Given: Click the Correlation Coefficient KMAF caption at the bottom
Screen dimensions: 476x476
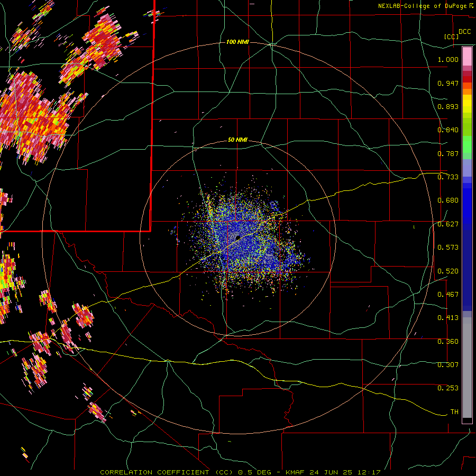Looking at the screenshot, I should pyautogui.click(x=240, y=472).
